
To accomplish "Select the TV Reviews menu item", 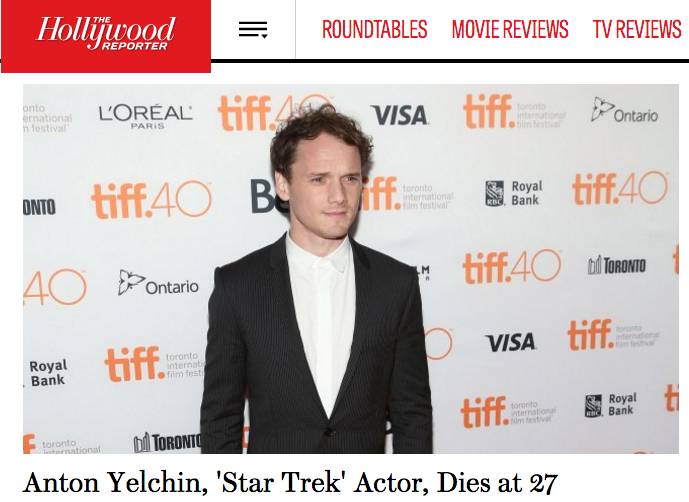I will (x=637, y=29).
